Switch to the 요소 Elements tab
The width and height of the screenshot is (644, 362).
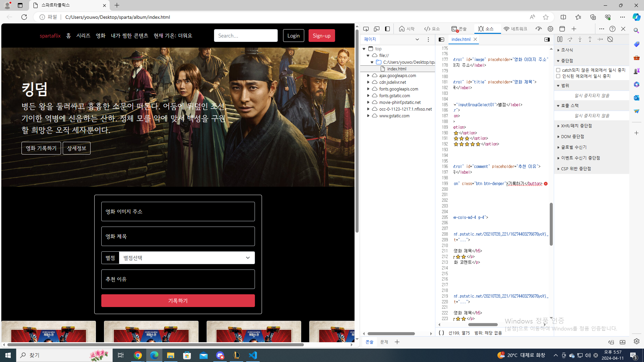tap(432, 29)
